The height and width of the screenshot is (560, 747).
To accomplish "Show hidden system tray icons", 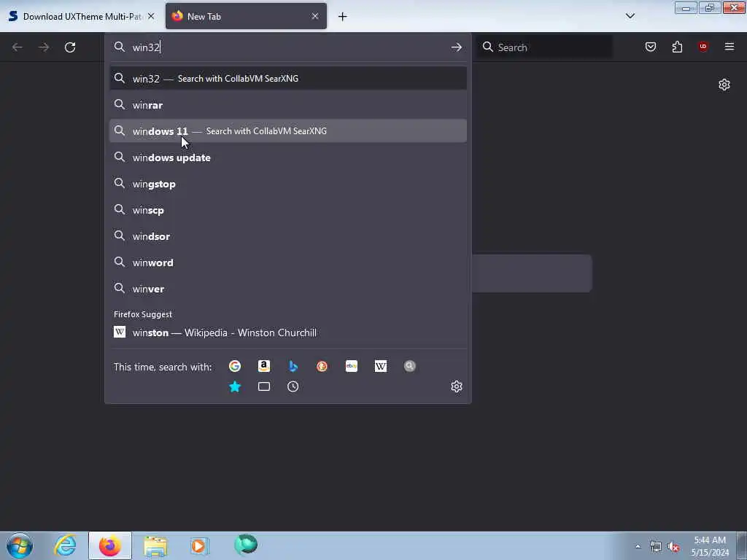I will 638,547.
